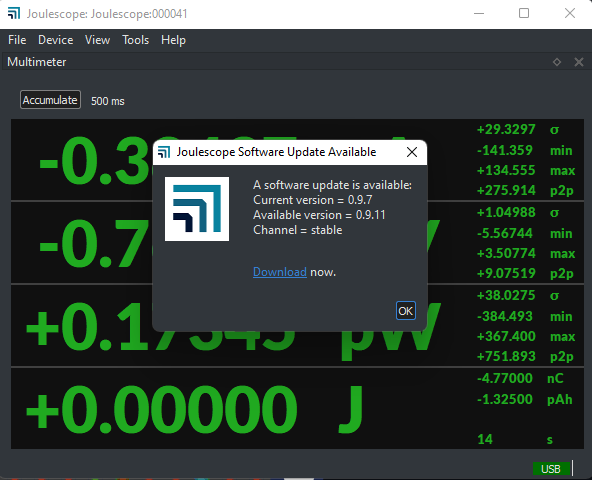Click the +3.50774 max value
Viewport: 592px width, 480px height.
tap(506, 253)
